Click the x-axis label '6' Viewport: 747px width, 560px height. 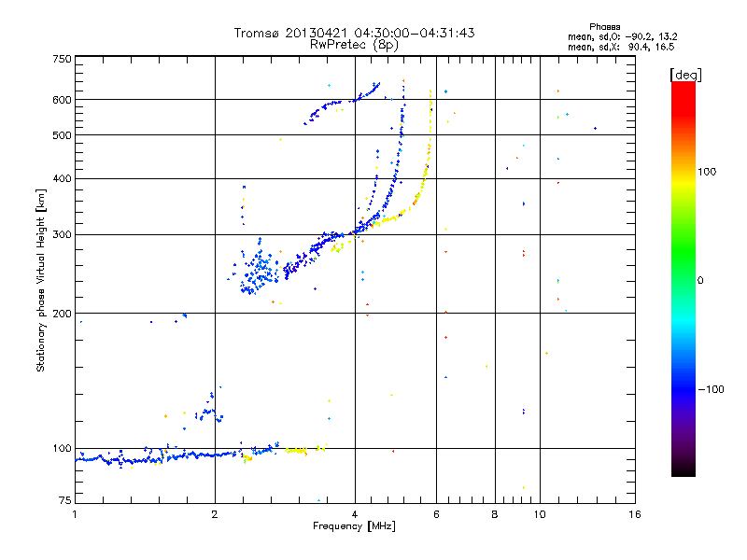tap(436, 514)
